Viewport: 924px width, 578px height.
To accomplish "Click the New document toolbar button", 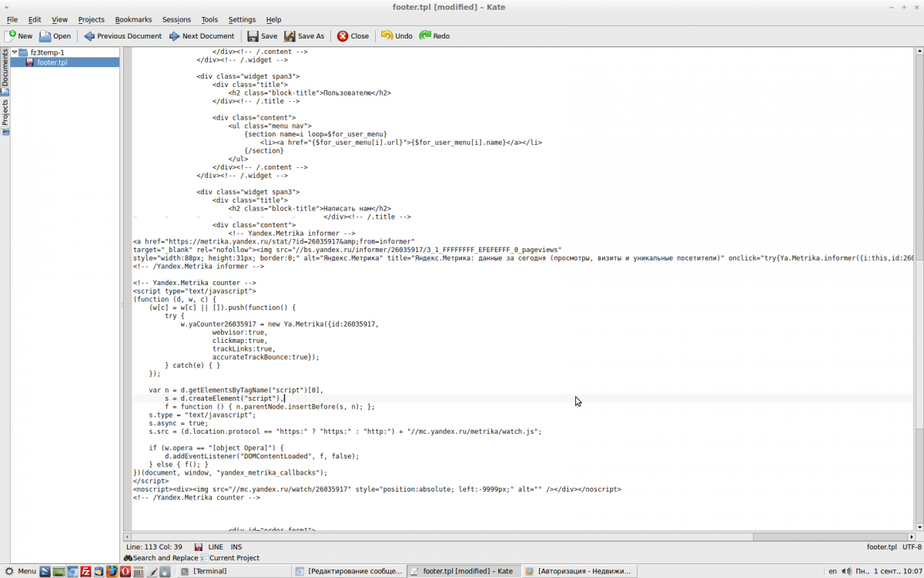I will click(19, 36).
